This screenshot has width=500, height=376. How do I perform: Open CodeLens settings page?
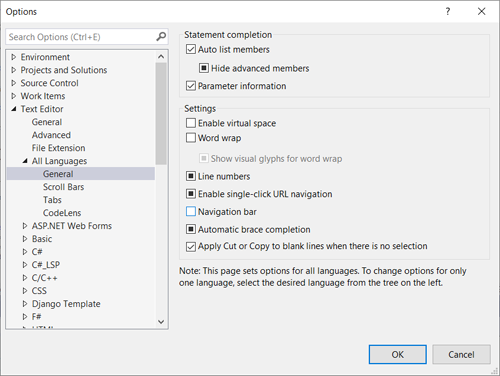(62, 213)
